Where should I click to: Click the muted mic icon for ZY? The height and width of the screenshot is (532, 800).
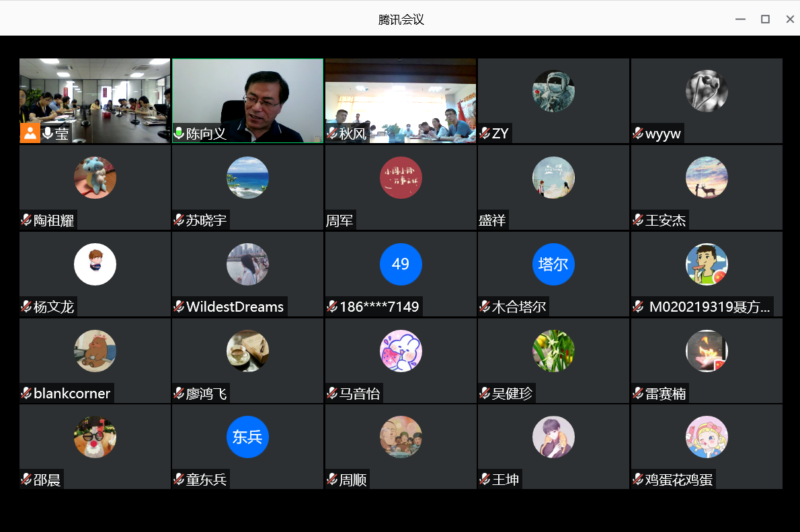pos(485,134)
